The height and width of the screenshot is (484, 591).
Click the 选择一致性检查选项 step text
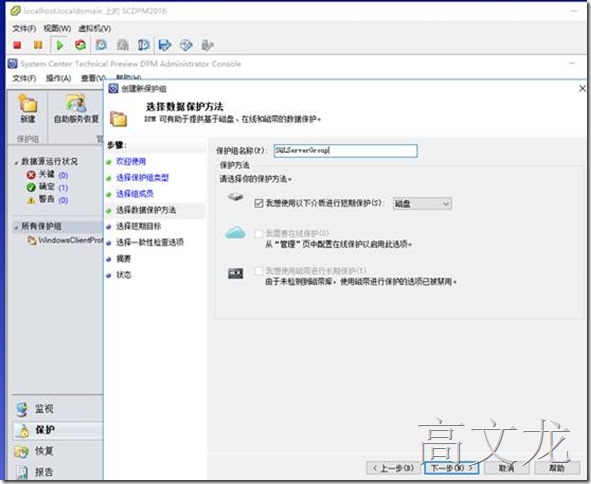150,242
